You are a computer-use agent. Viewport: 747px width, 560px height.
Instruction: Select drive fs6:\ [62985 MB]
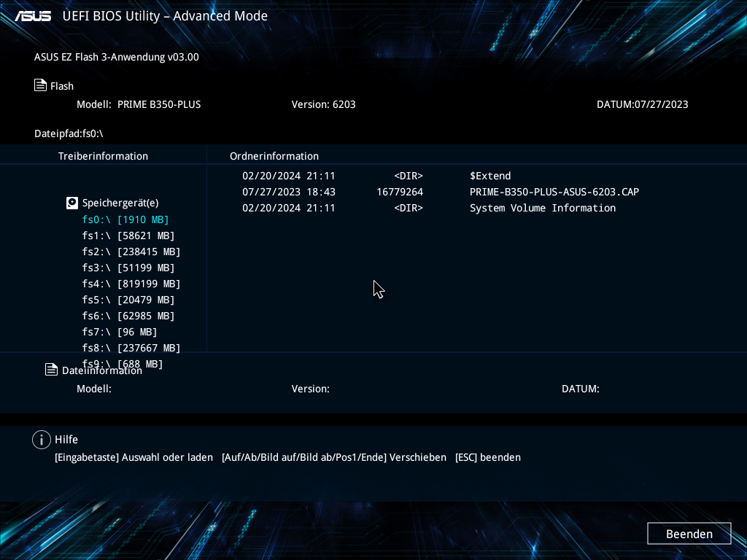pyautogui.click(x=128, y=316)
